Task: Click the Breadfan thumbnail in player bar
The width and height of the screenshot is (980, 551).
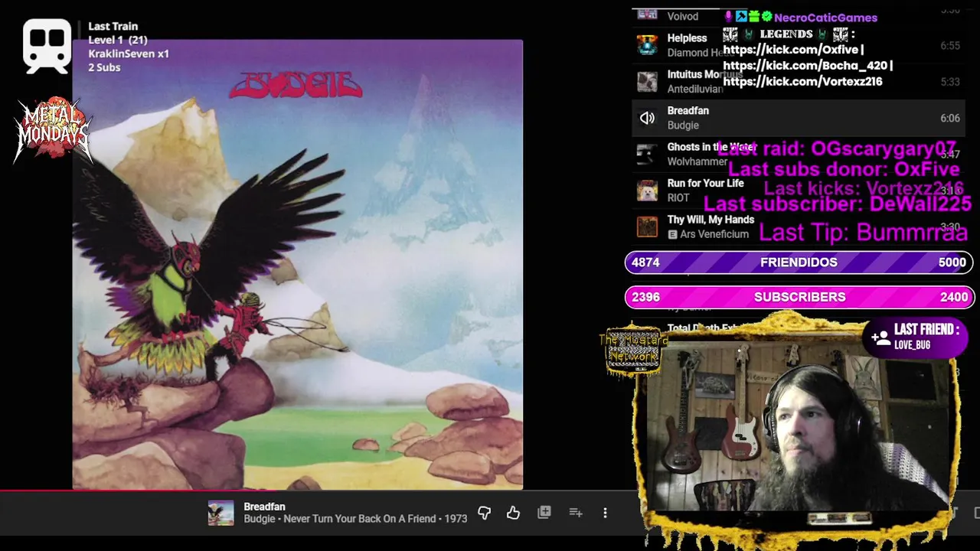Action: [x=220, y=513]
